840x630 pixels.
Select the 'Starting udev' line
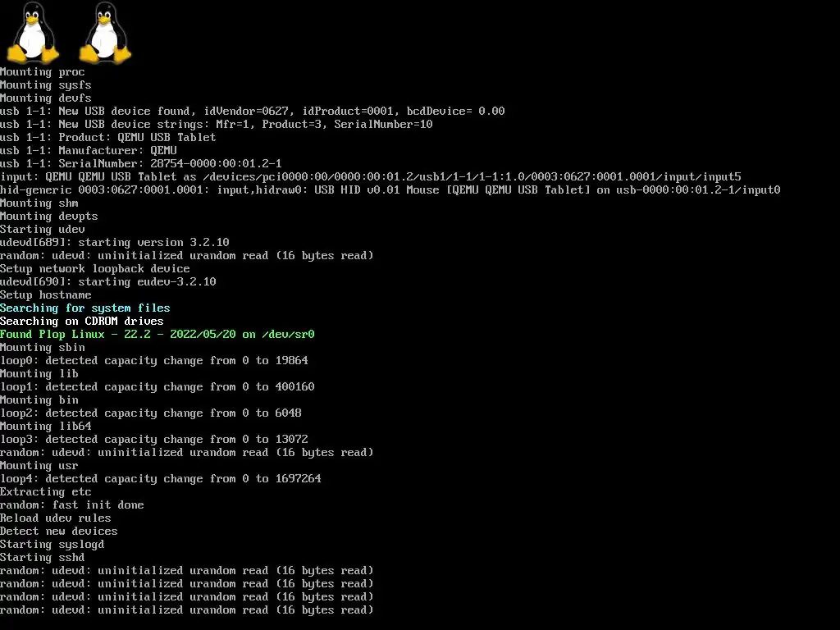43,230
